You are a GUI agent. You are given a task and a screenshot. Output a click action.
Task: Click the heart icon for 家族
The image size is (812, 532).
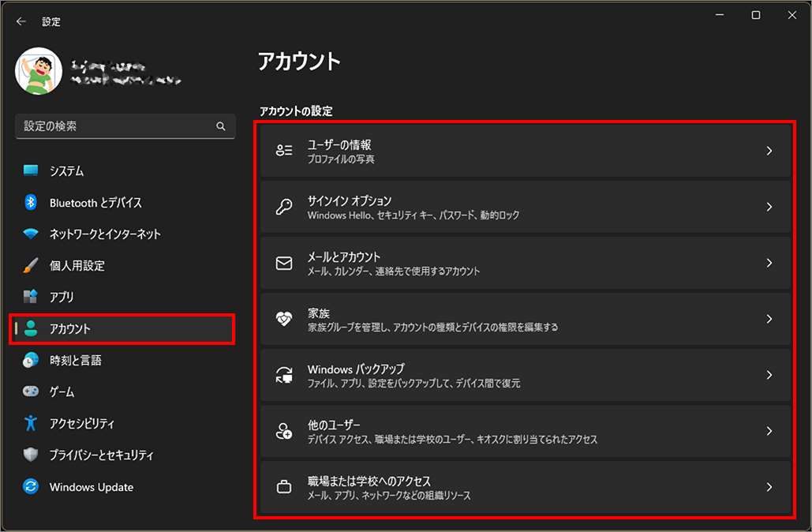click(x=284, y=319)
